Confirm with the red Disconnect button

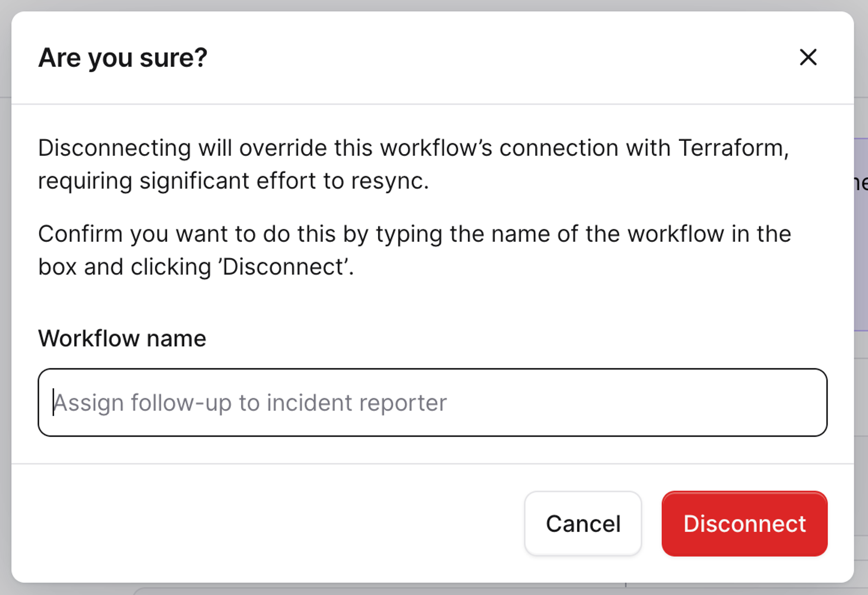tap(744, 523)
